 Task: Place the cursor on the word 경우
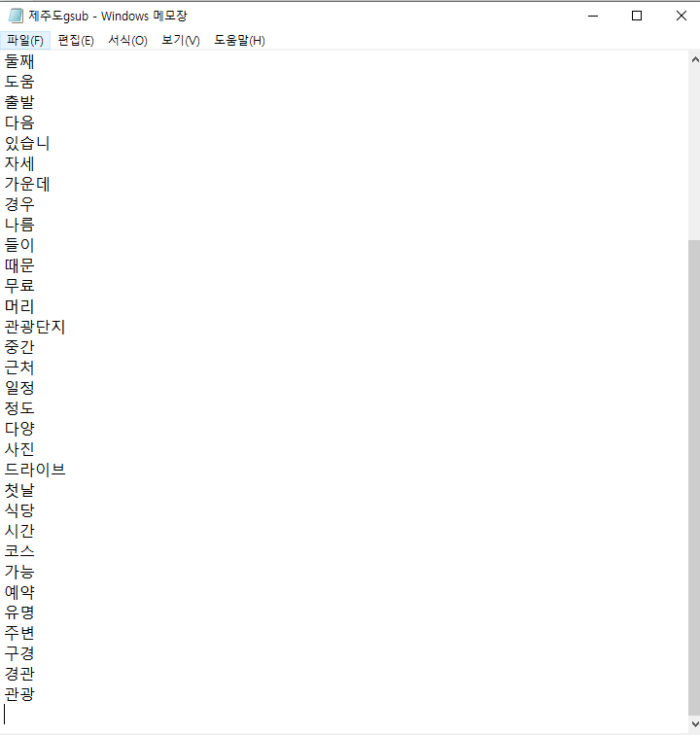coord(19,204)
